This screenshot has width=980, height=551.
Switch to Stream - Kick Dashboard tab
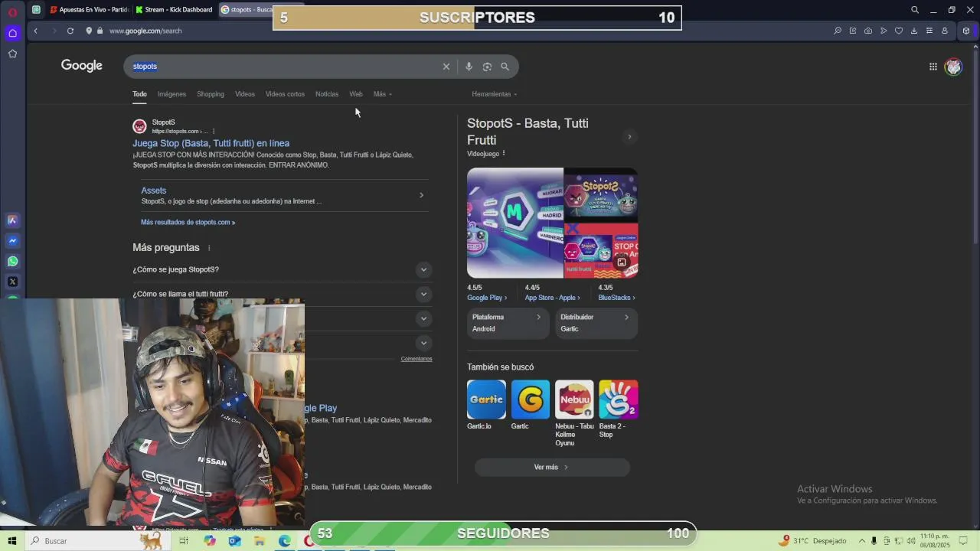pyautogui.click(x=174, y=10)
